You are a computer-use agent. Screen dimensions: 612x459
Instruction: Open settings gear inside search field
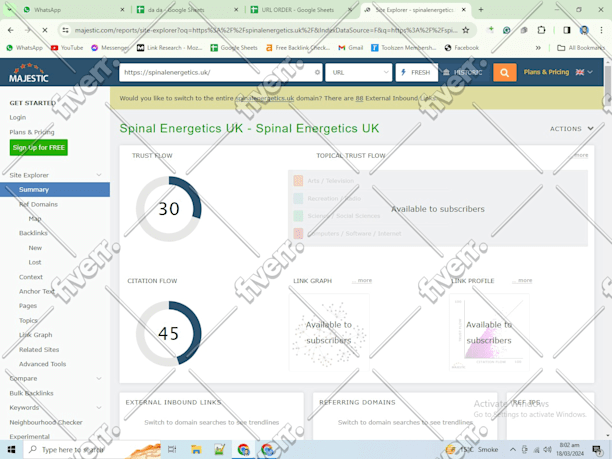pyautogui.click(x=317, y=73)
